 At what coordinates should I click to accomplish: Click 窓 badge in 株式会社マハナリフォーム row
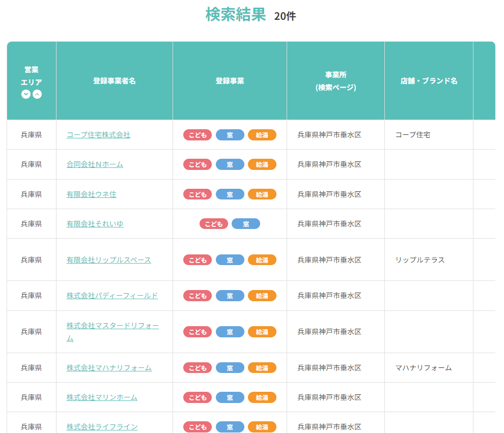(230, 368)
